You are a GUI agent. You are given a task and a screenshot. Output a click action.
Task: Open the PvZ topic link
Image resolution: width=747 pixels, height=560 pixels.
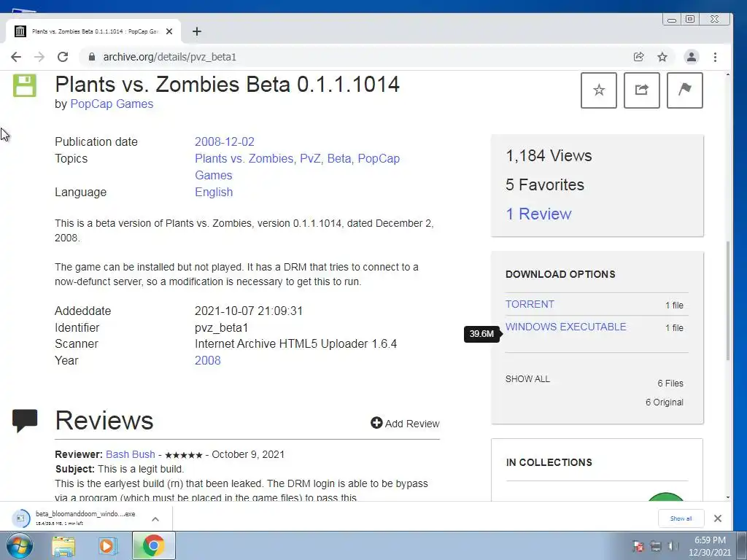pyautogui.click(x=310, y=158)
